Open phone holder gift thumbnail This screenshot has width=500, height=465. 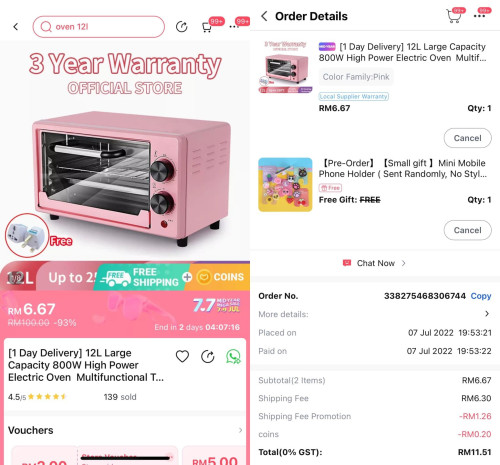tap(285, 185)
